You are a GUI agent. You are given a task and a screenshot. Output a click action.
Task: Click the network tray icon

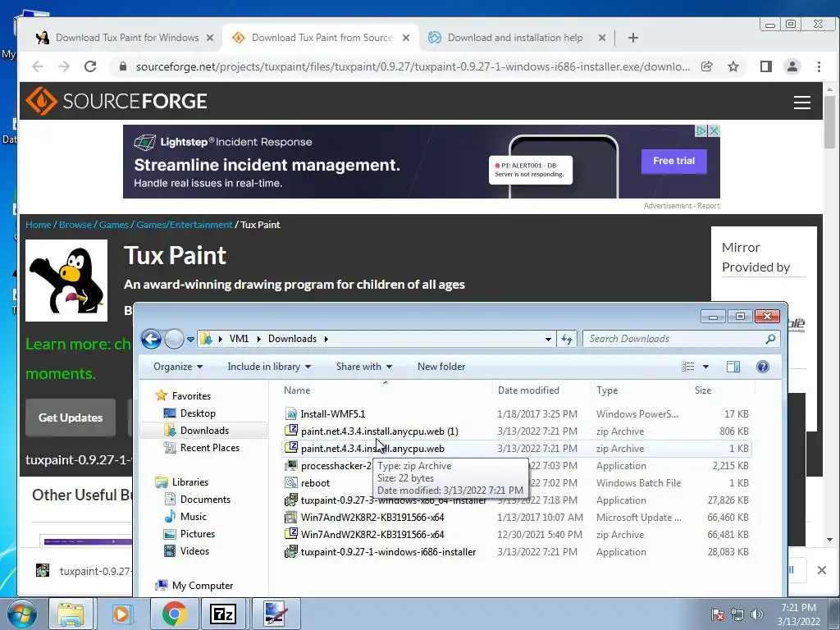click(737, 614)
